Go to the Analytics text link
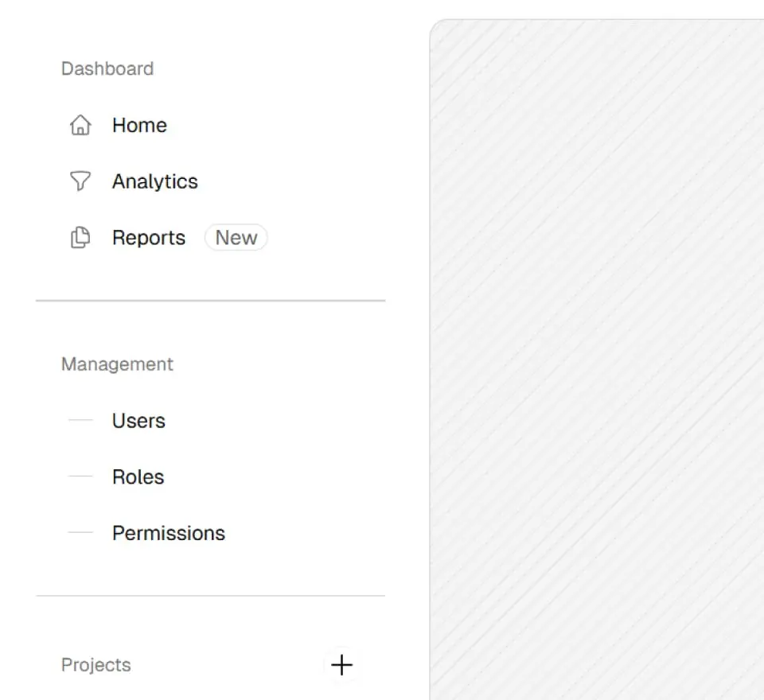This screenshot has width=764, height=700. [154, 181]
